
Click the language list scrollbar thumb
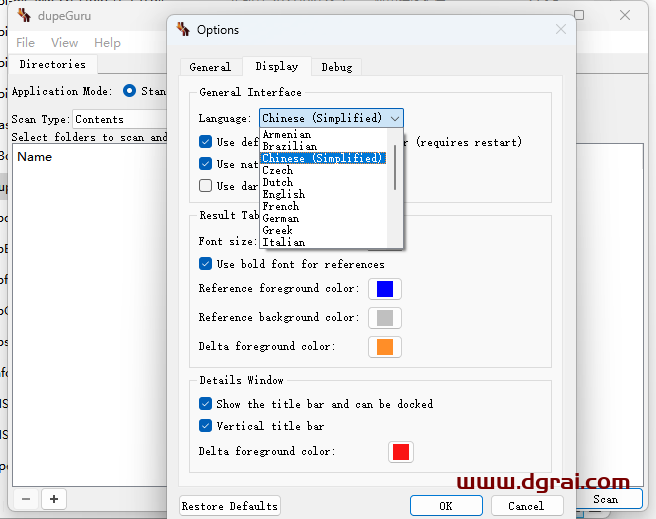[395, 167]
